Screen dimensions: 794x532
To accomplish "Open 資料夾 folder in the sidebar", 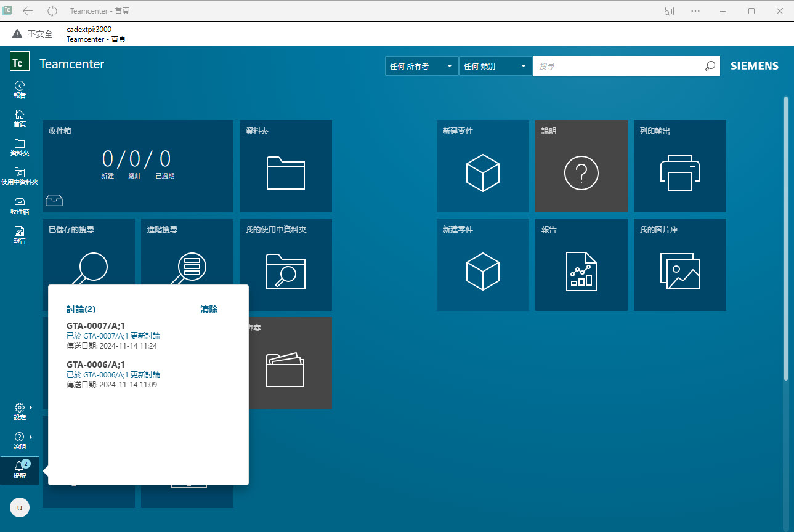I will (20, 147).
